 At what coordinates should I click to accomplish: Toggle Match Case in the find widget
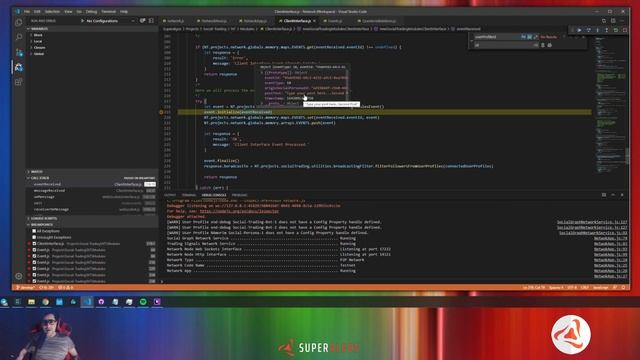[x=523, y=37]
